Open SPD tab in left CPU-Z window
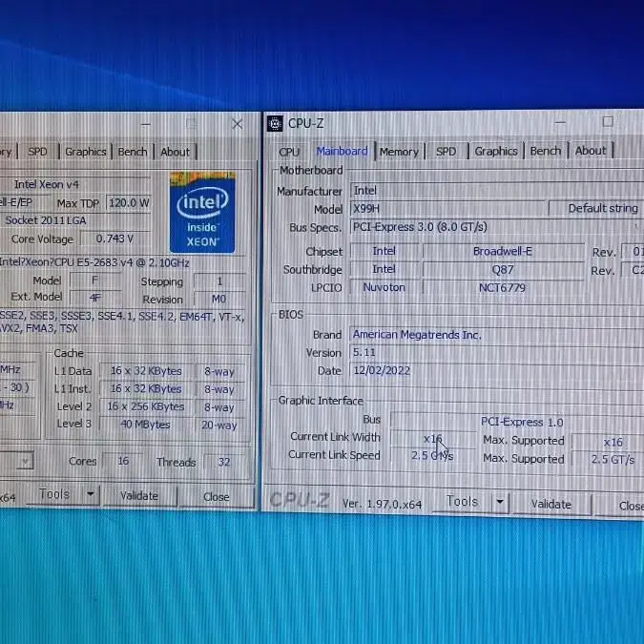 tap(37, 152)
